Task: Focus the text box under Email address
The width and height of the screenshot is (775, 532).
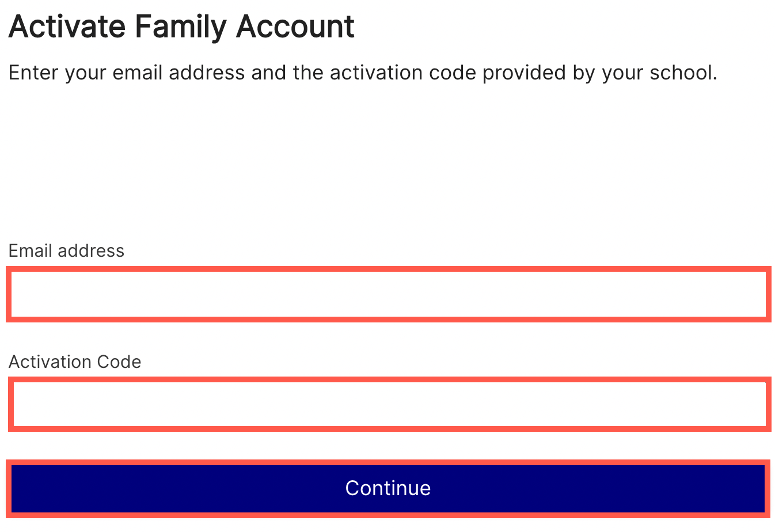Action: coord(389,294)
